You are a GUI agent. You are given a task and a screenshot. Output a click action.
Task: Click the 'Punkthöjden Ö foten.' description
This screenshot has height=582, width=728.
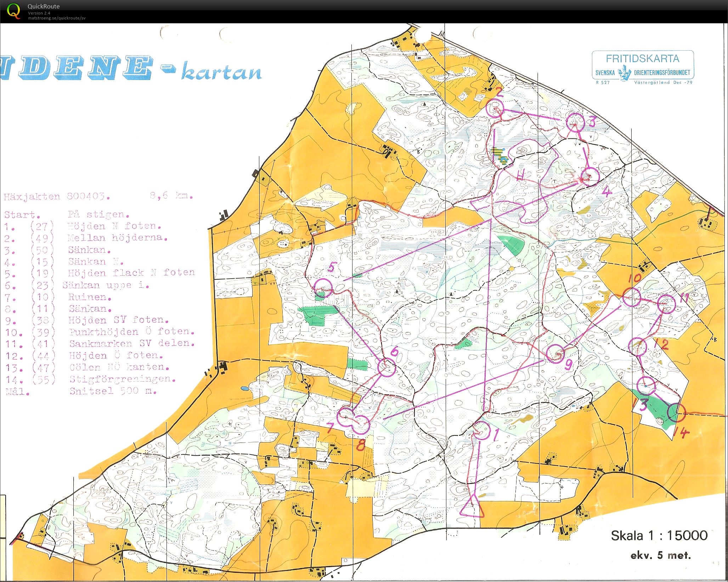[x=132, y=332]
